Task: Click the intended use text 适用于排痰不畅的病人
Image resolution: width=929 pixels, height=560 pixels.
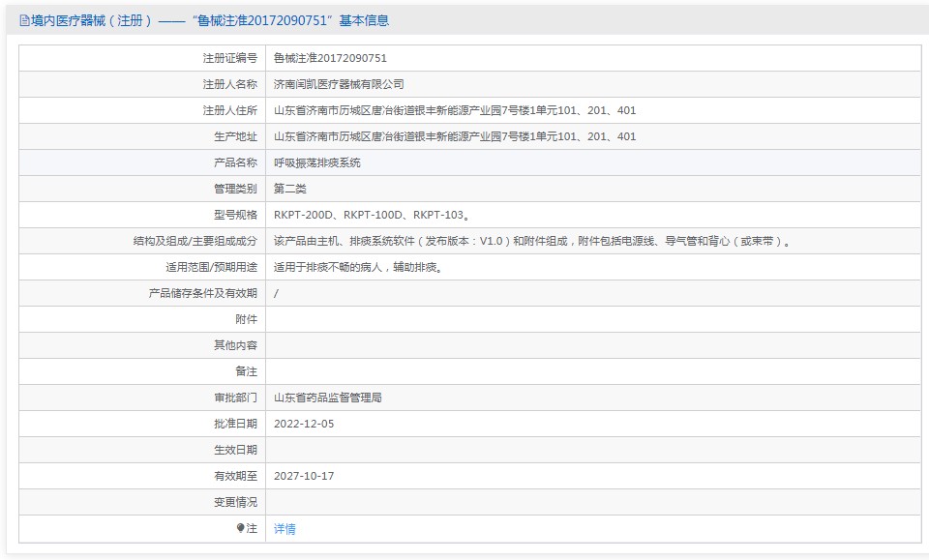Action: point(358,267)
